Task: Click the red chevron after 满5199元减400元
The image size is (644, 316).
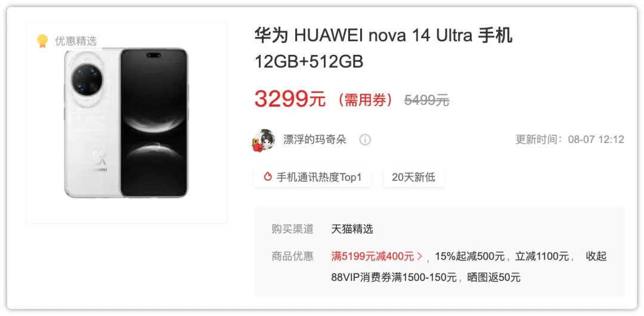Action: coord(419,256)
